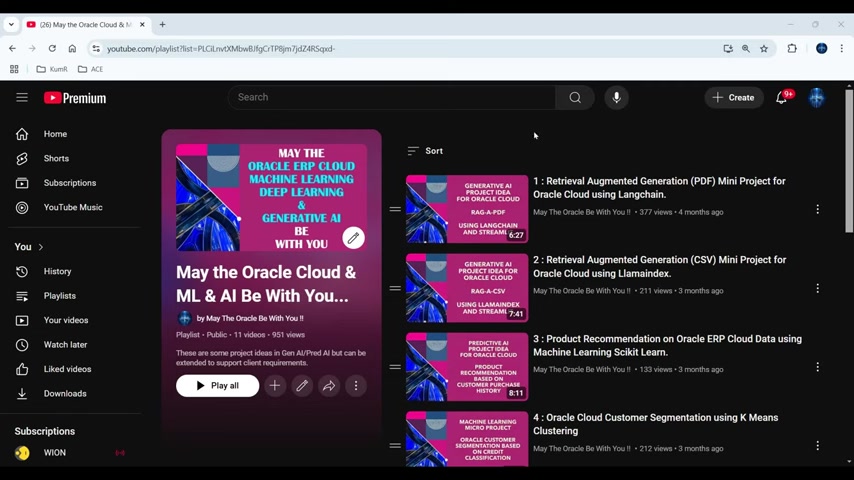
Task: Open action menu for video 2
Action: 818,288
